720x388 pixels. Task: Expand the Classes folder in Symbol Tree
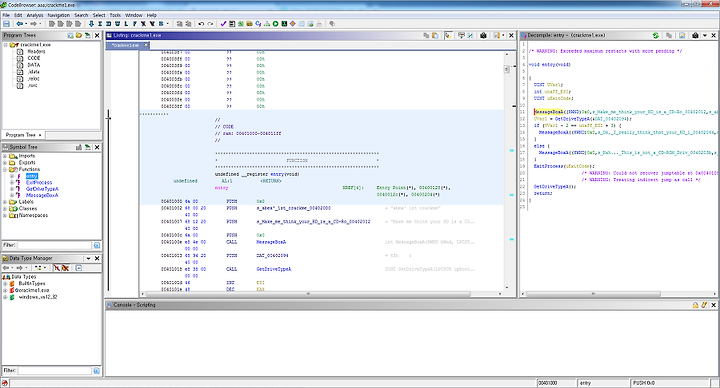coord(5,208)
